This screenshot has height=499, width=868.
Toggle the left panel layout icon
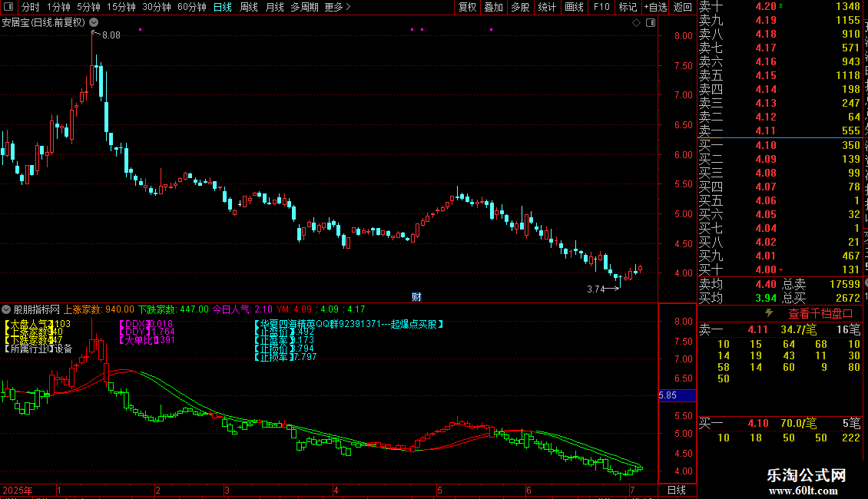pyautogui.click(x=8, y=7)
